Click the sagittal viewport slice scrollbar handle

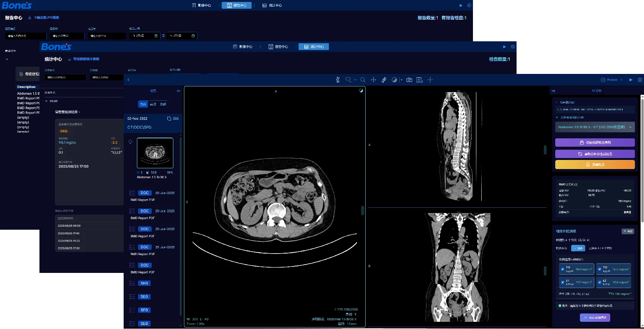tap(545, 150)
